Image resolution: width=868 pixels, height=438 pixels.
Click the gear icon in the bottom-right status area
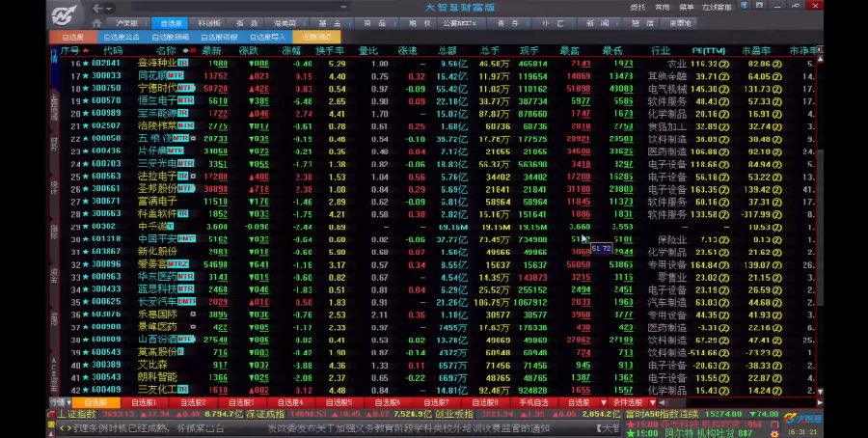(x=774, y=433)
